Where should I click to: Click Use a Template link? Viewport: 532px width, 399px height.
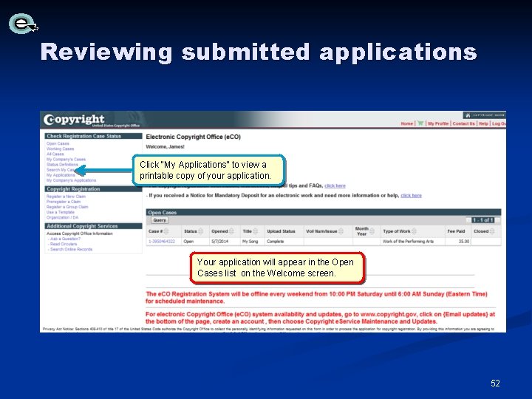pyautogui.click(x=61, y=212)
